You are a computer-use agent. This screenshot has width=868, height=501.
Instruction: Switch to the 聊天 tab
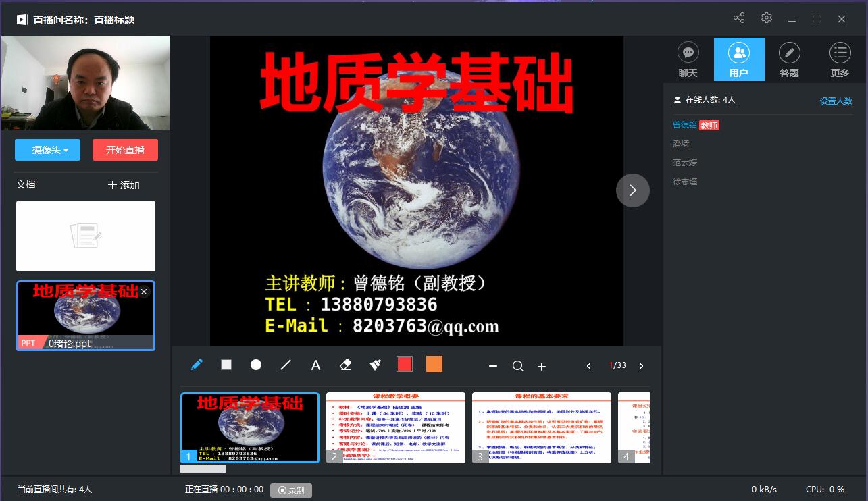click(x=688, y=59)
